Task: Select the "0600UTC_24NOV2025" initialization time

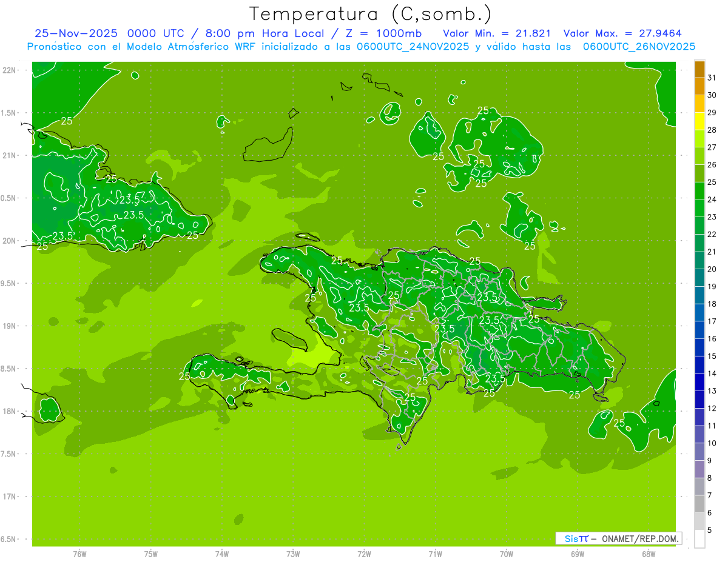Action: 413,47
